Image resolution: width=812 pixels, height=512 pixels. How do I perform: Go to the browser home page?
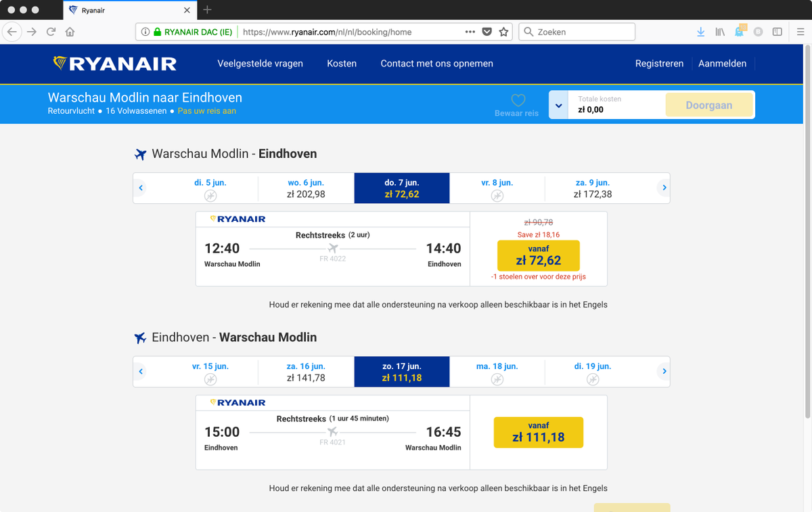click(70, 32)
